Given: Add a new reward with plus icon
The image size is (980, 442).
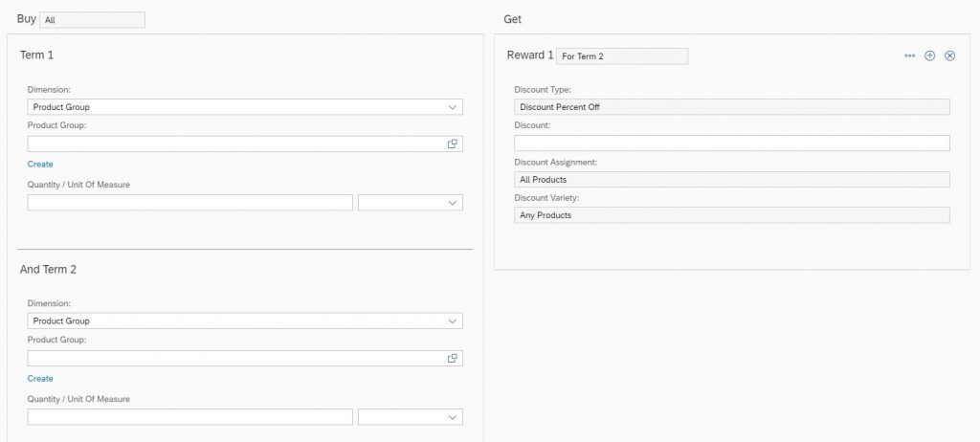Looking at the screenshot, I should tap(929, 55).
